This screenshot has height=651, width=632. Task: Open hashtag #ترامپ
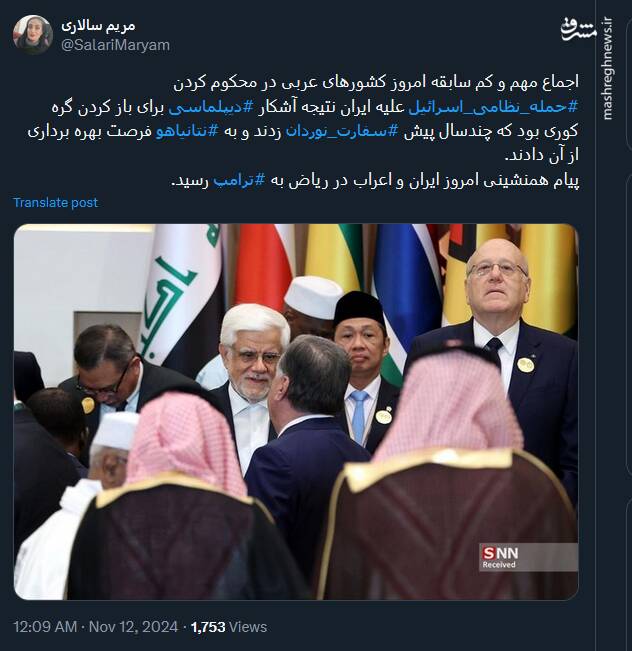pos(239,181)
